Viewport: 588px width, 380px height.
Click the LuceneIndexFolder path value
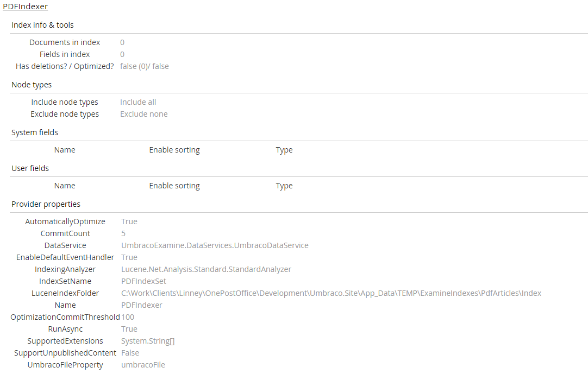[x=331, y=293]
